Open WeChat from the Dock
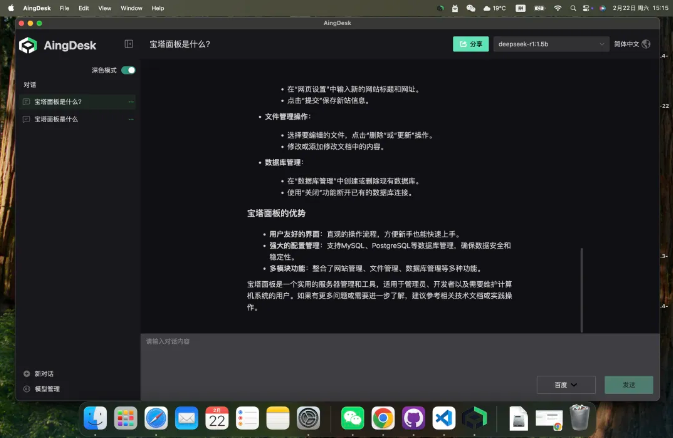Viewport: 673px width, 438px height. pos(352,418)
